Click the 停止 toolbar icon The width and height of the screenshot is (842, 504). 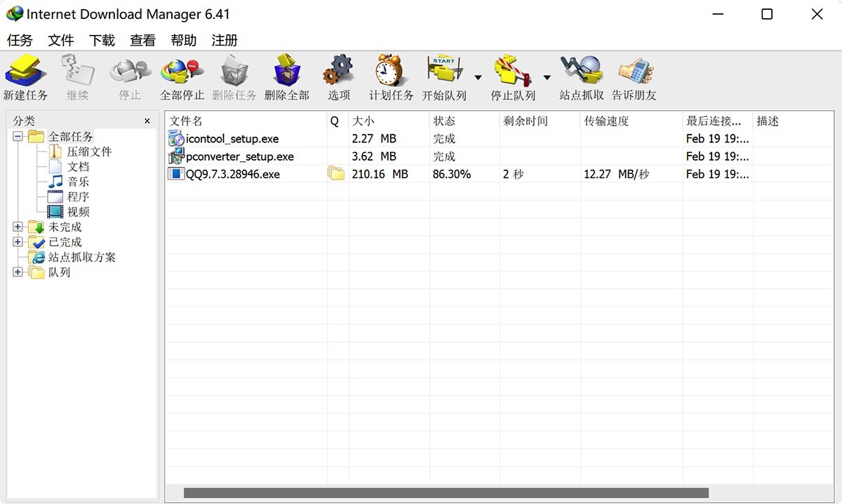(x=130, y=71)
